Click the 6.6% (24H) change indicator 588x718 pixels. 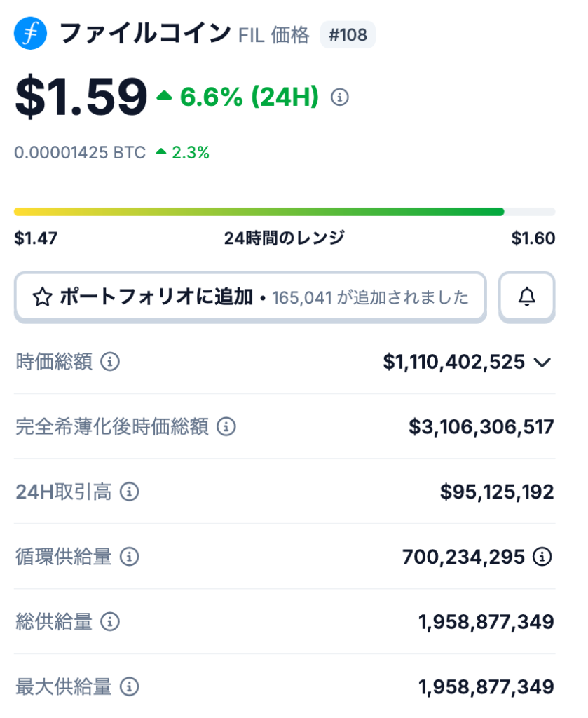coord(249,97)
